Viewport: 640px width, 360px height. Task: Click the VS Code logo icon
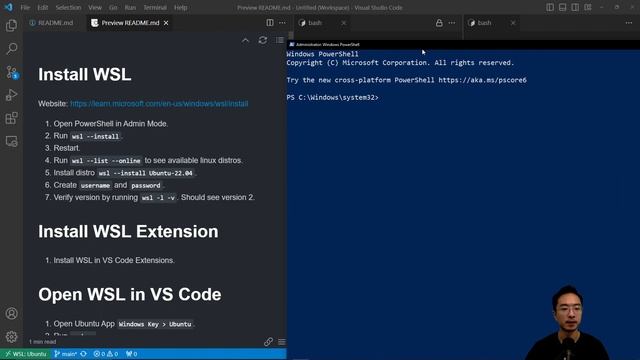coord(9,7)
